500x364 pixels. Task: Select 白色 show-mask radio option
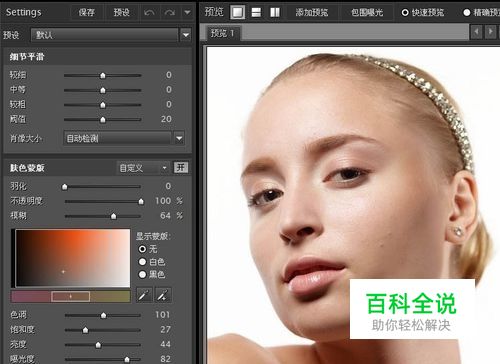point(142,262)
